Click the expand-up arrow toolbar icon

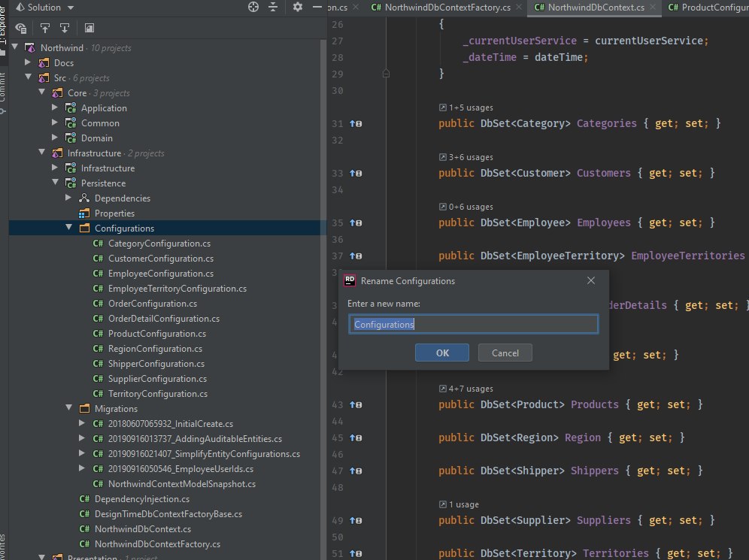click(45, 28)
